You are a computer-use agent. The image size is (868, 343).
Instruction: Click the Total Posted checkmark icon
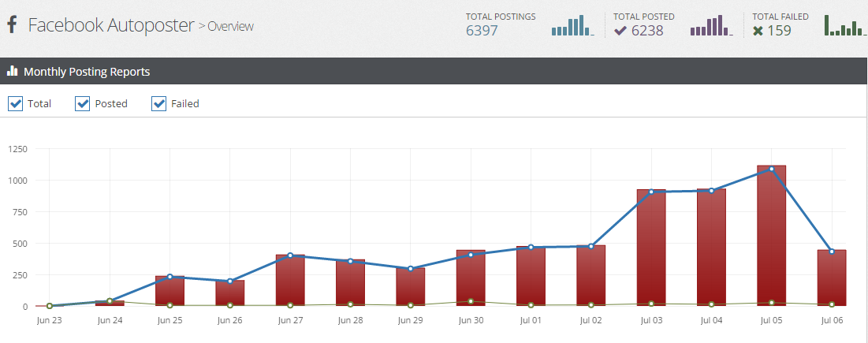620,31
